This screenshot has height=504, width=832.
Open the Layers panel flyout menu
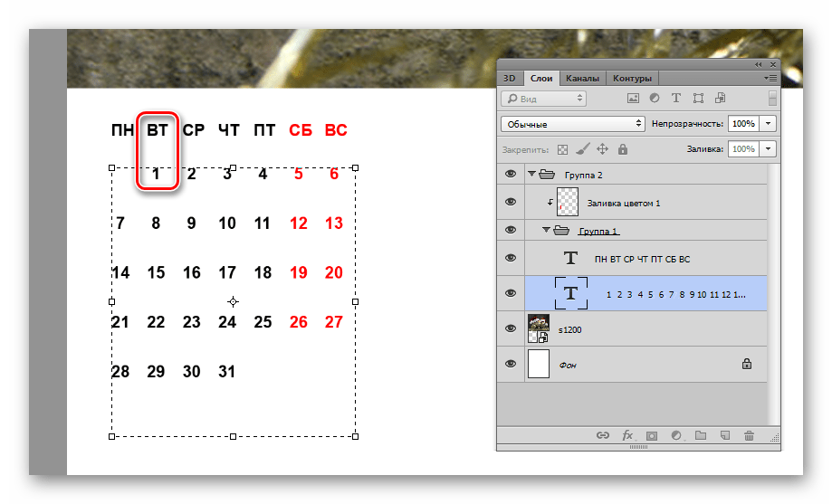point(771,79)
